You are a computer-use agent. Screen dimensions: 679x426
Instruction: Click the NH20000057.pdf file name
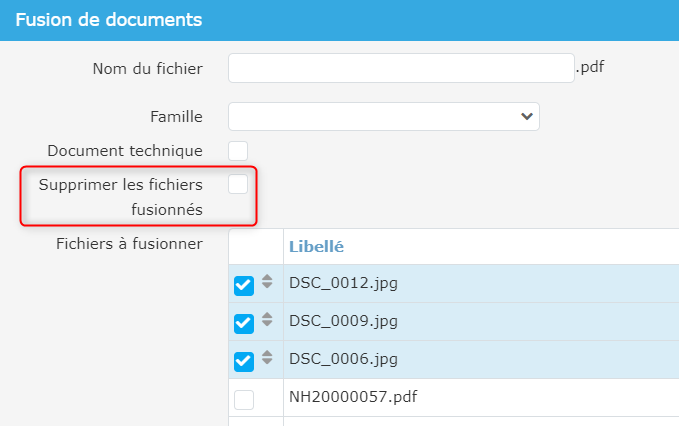352,397
